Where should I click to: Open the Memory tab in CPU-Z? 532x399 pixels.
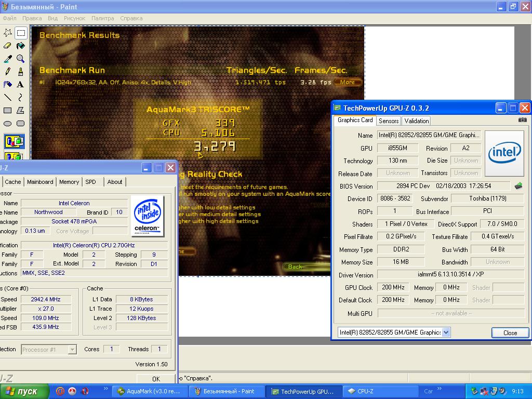[x=69, y=182]
